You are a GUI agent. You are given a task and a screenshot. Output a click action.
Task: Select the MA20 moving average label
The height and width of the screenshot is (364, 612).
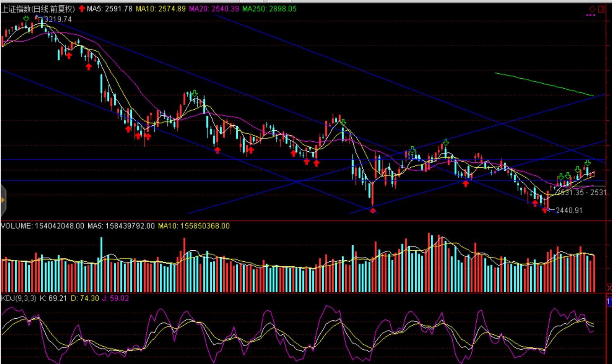pyautogui.click(x=214, y=9)
